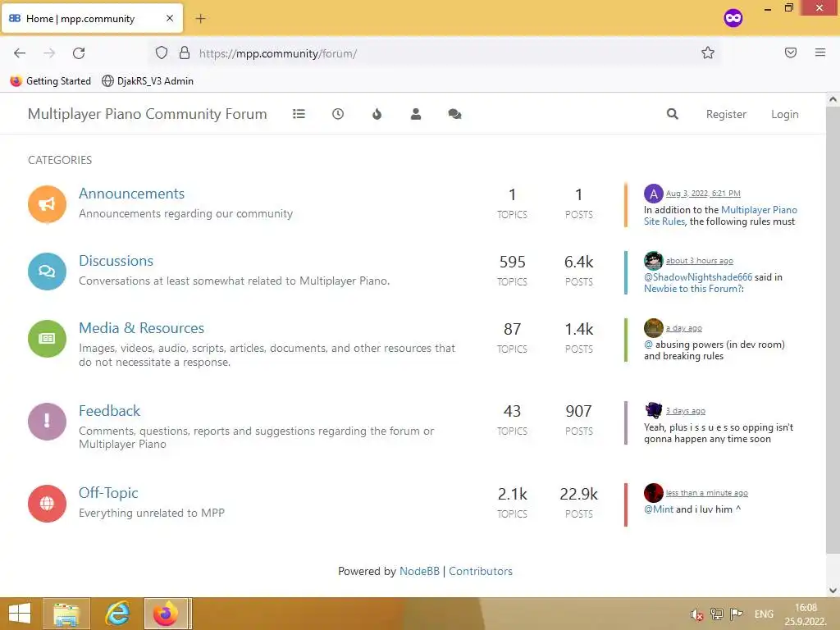This screenshot has width=840, height=630.
Task: Click the Register link in the navbar
Action: 726,114
